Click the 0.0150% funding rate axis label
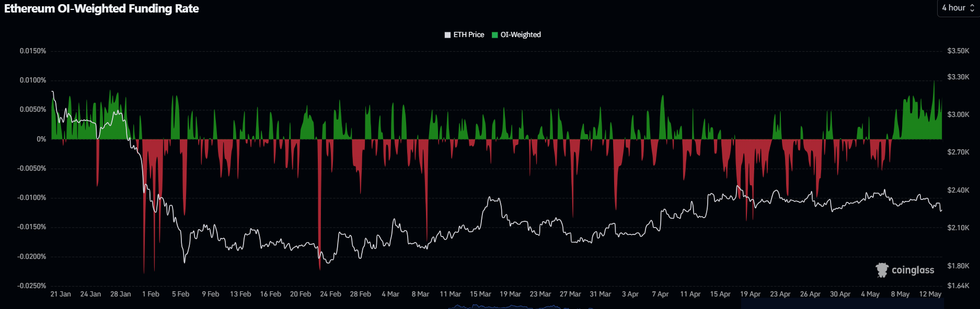Image resolution: width=980 pixels, height=309 pixels. (x=33, y=51)
